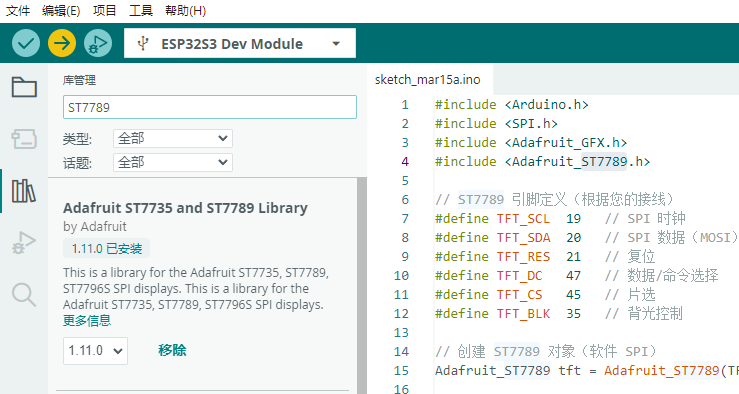Open the 编辑(E) menu
Viewport: 739px width, 394px height.
pyautogui.click(x=61, y=10)
